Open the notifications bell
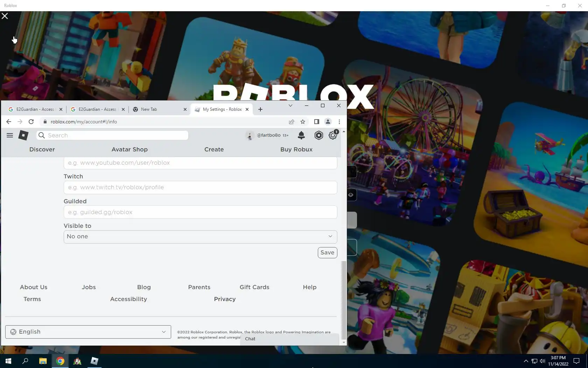This screenshot has width=588, height=368. pos(301,135)
